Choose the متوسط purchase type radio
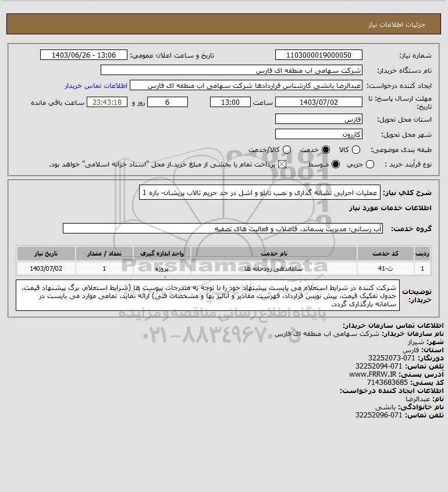 tap(336, 164)
